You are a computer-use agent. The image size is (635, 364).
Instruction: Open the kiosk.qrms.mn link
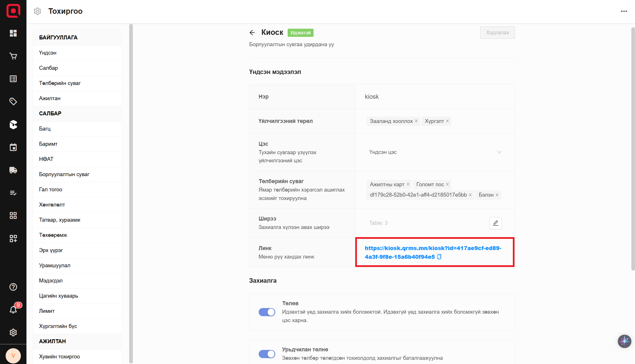point(433,248)
